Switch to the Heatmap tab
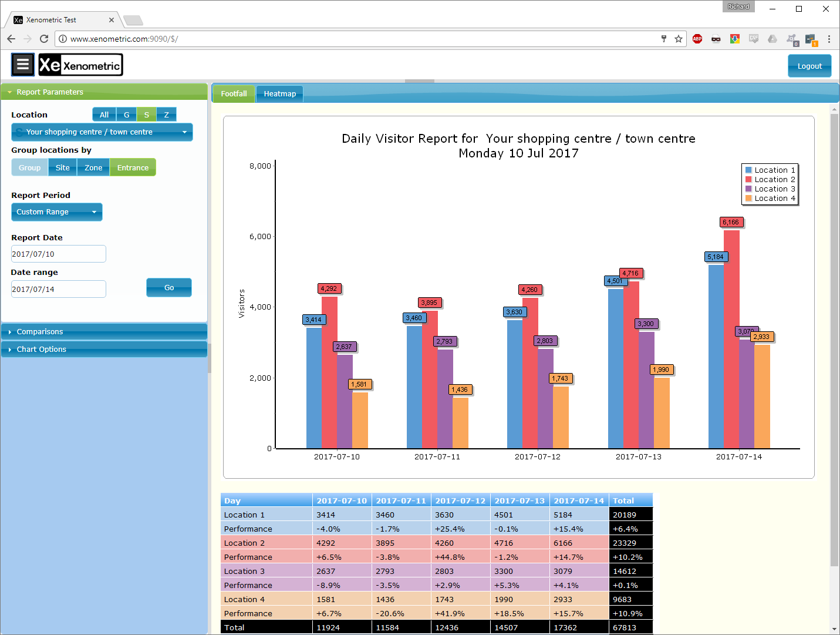 click(x=280, y=94)
